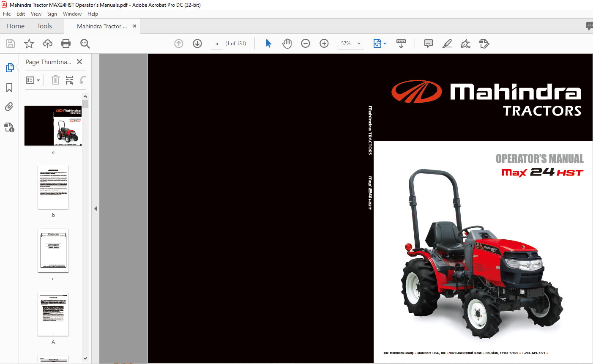
Task: Open the Sign document tool
Action: pos(466,44)
